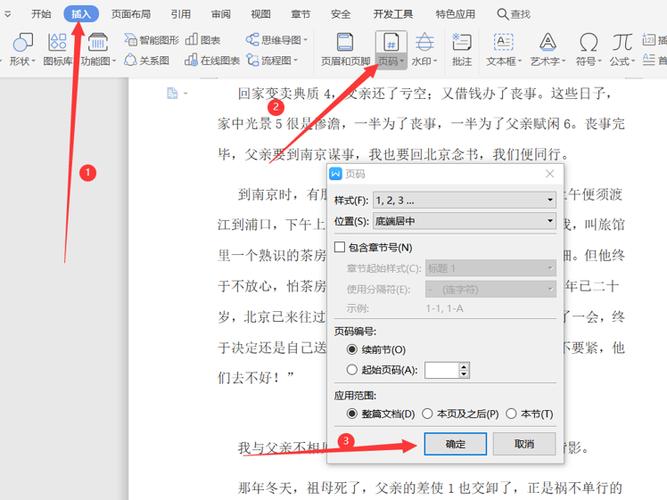Open the 位置 position dropdown
This screenshot has height=500, width=667.
pyautogui.click(x=465, y=221)
